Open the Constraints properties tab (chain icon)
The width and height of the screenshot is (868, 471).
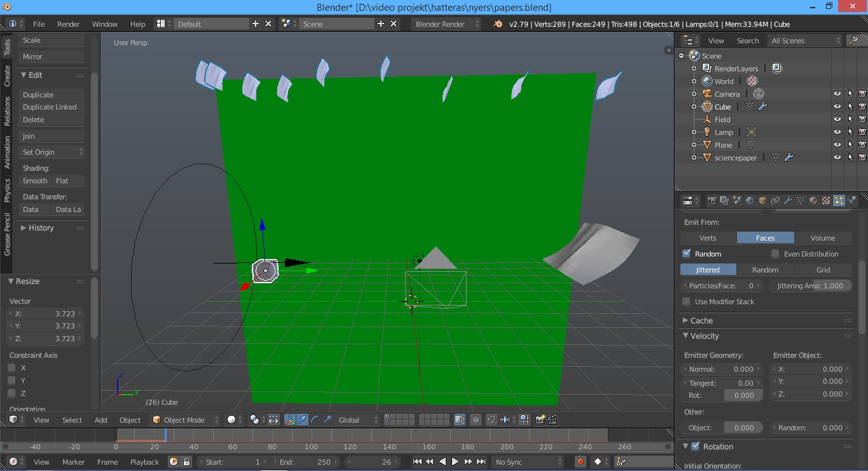775,200
